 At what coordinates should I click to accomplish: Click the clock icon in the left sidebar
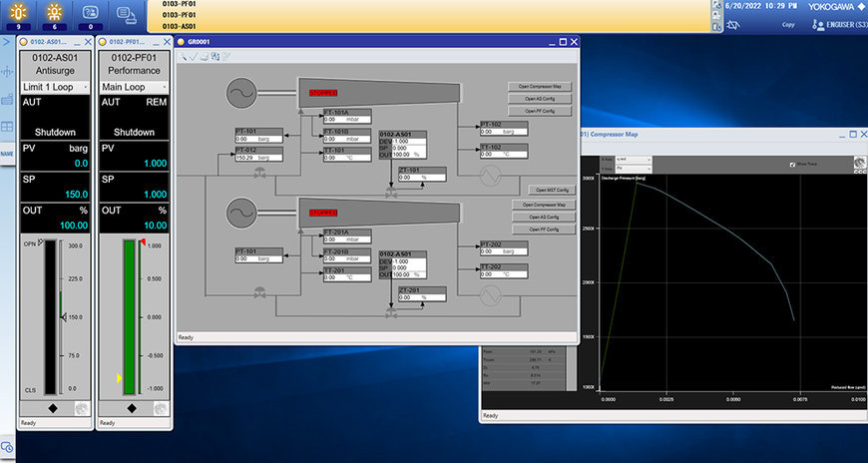coord(7,447)
